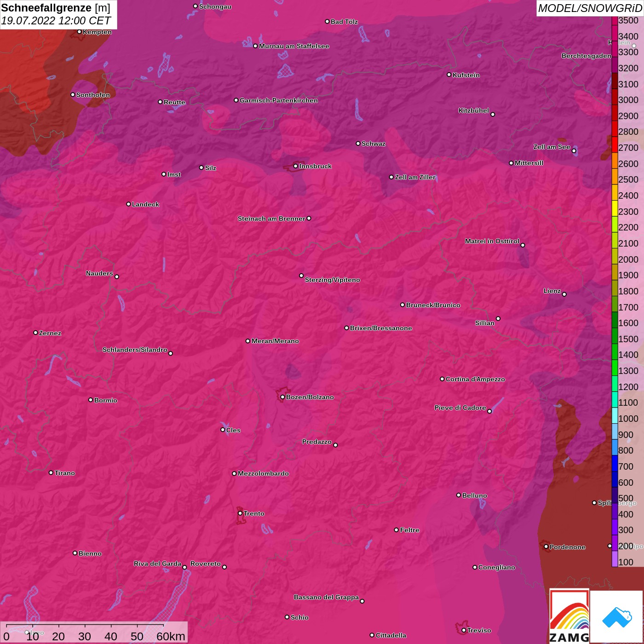
Task: Click the Predazzo location dot
Action: coord(335,445)
